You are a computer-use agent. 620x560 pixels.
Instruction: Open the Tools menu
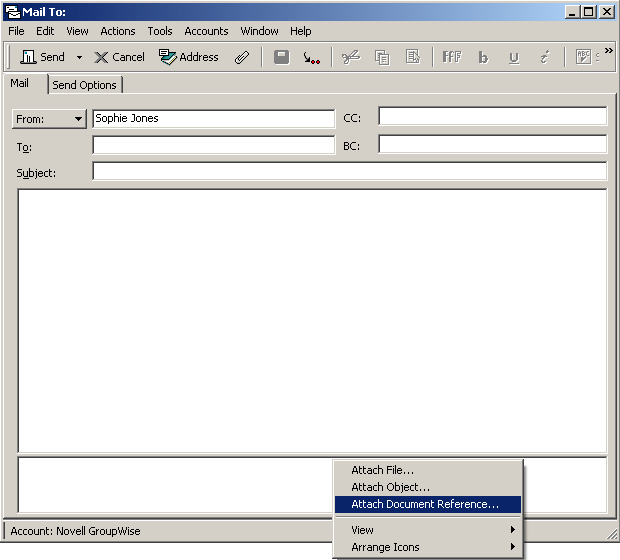coord(160,31)
